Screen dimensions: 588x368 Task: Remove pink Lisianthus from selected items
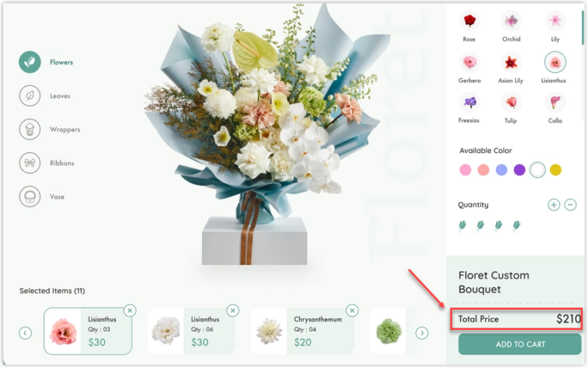click(x=130, y=311)
